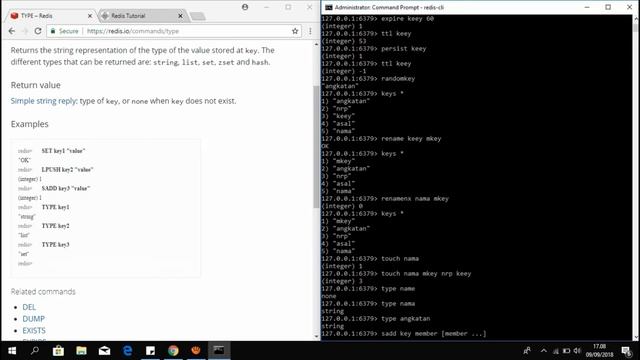Launch Microsoft Edge from taskbar
This screenshot has width=640, height=360.
tap(127, 350)
